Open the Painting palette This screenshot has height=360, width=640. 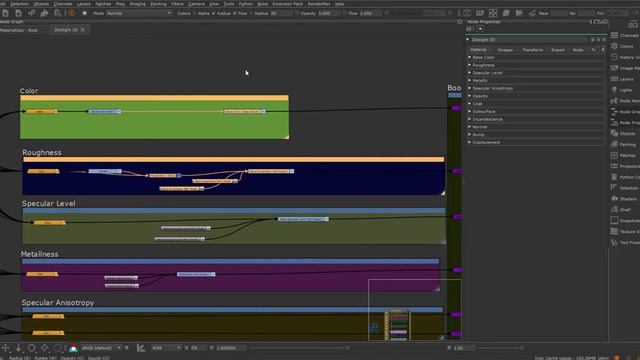[624, 144]
